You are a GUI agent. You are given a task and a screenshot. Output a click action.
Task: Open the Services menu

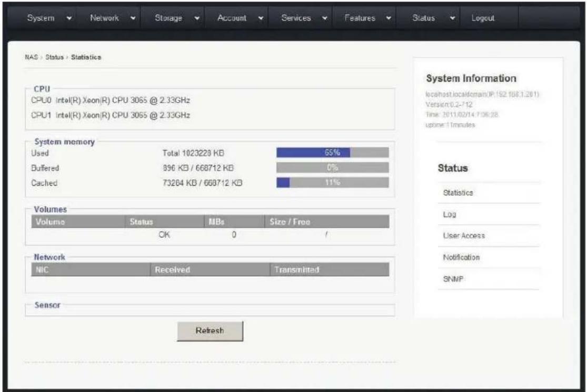click(x=296, y=18)
